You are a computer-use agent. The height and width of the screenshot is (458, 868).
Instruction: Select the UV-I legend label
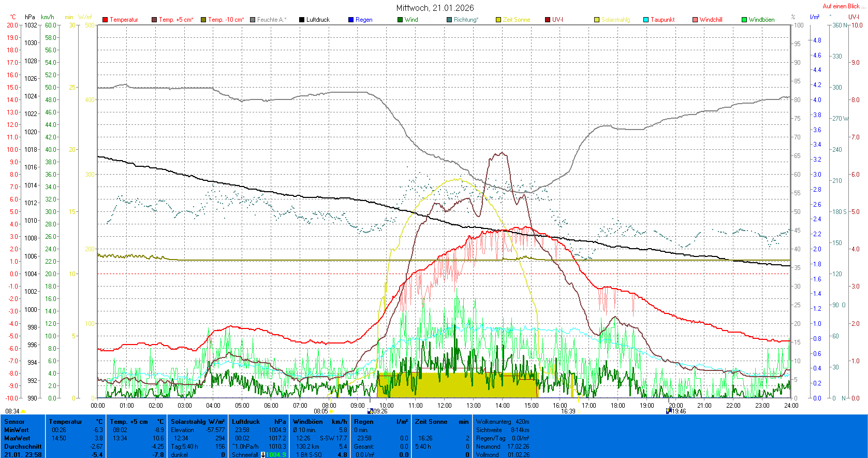tap(557, 20)
